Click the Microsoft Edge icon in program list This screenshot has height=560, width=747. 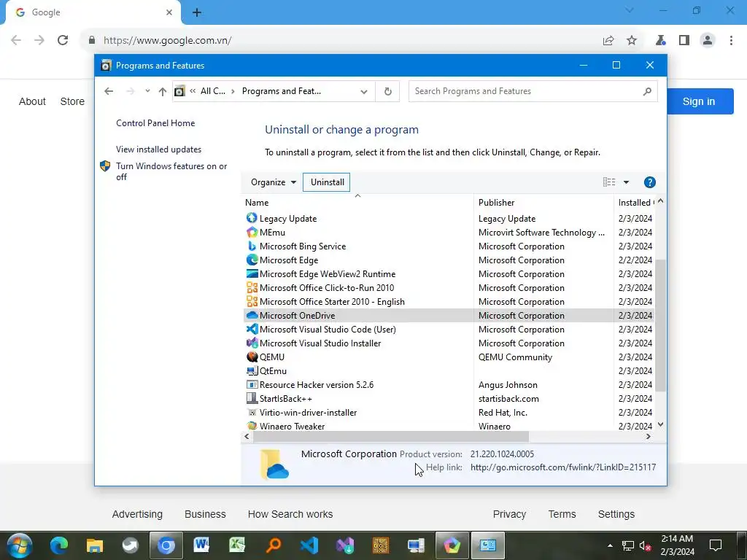click(252, 260)
